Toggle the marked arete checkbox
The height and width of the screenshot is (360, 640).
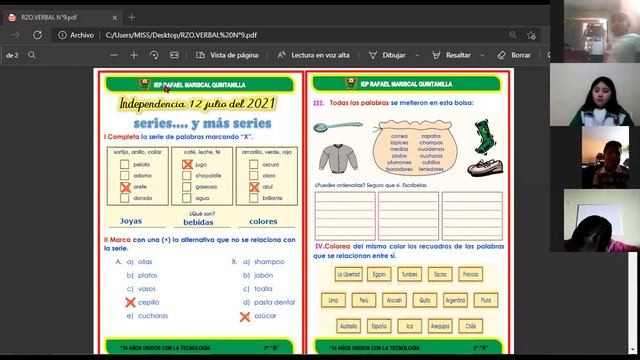point(125,187)
